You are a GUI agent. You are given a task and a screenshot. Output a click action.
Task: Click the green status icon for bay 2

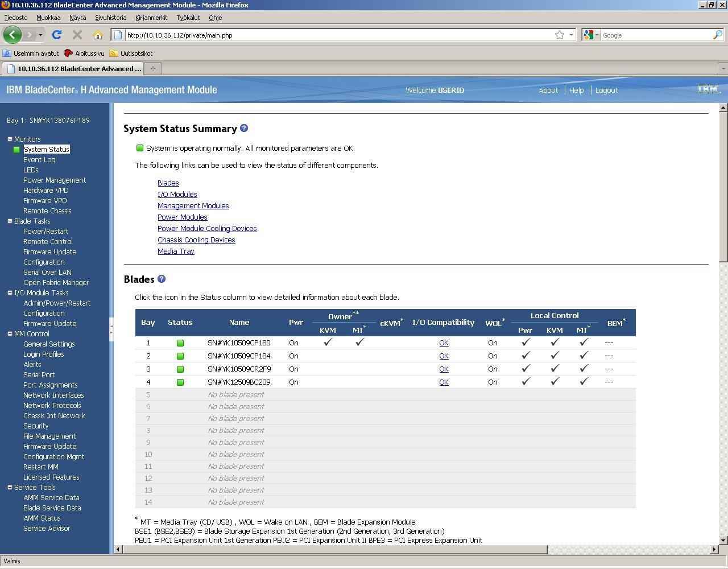pos(180,356)
